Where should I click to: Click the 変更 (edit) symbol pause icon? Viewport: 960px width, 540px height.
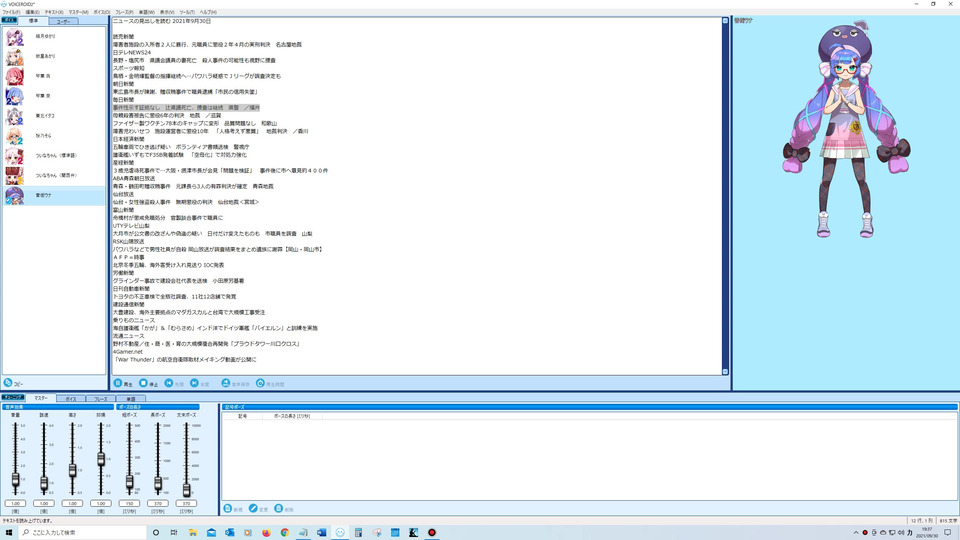tap(253, 509)
